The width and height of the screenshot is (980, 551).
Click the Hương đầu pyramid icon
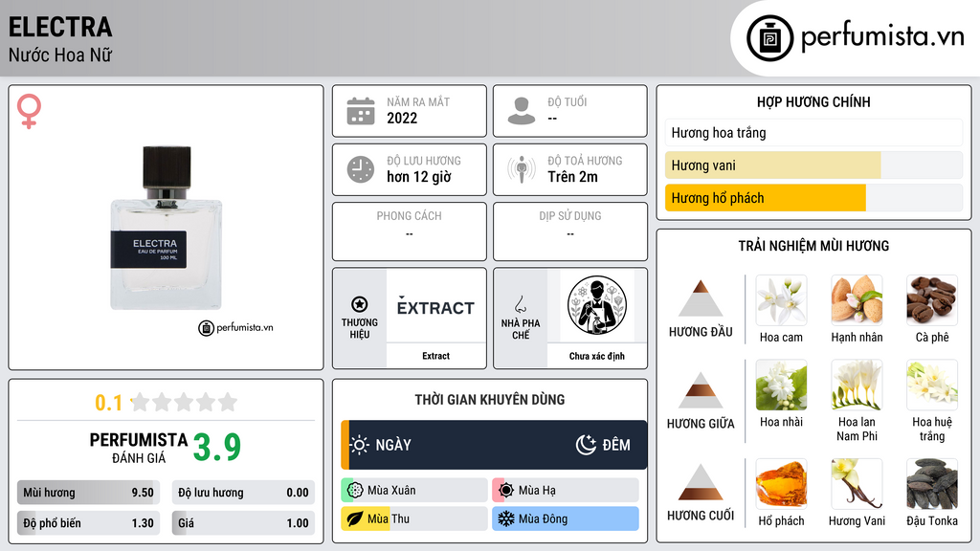coord(701,298)
